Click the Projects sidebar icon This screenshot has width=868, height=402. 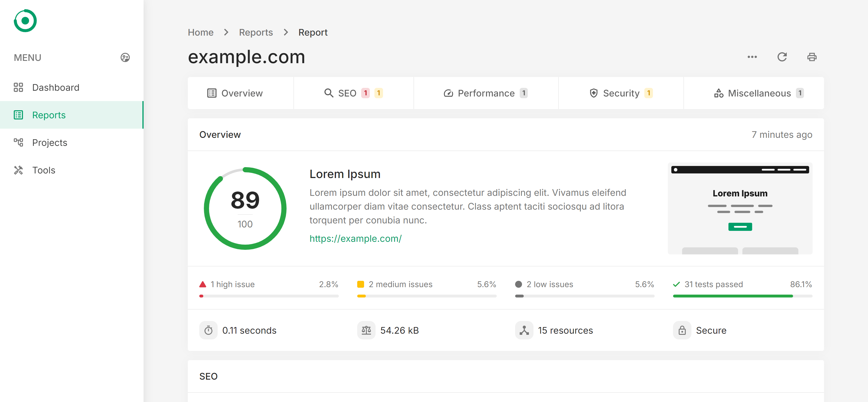point(18,142)
